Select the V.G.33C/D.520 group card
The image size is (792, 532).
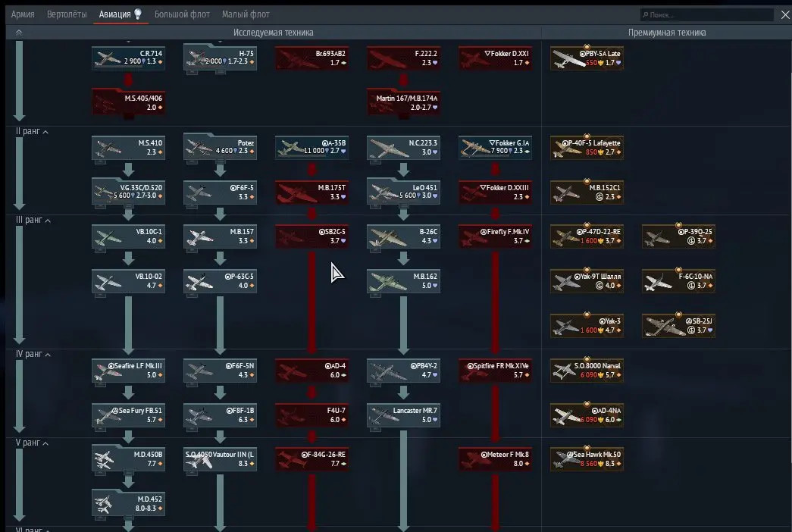[128, 192]
